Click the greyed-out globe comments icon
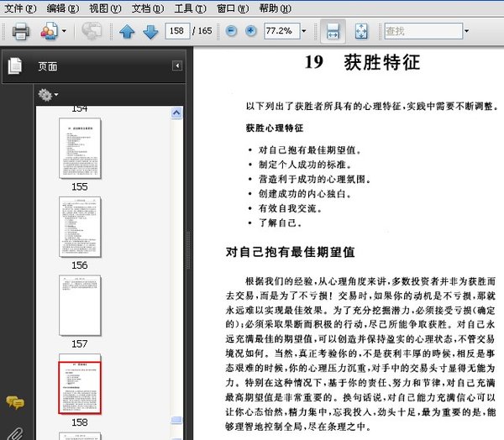 tap(92, 31)
